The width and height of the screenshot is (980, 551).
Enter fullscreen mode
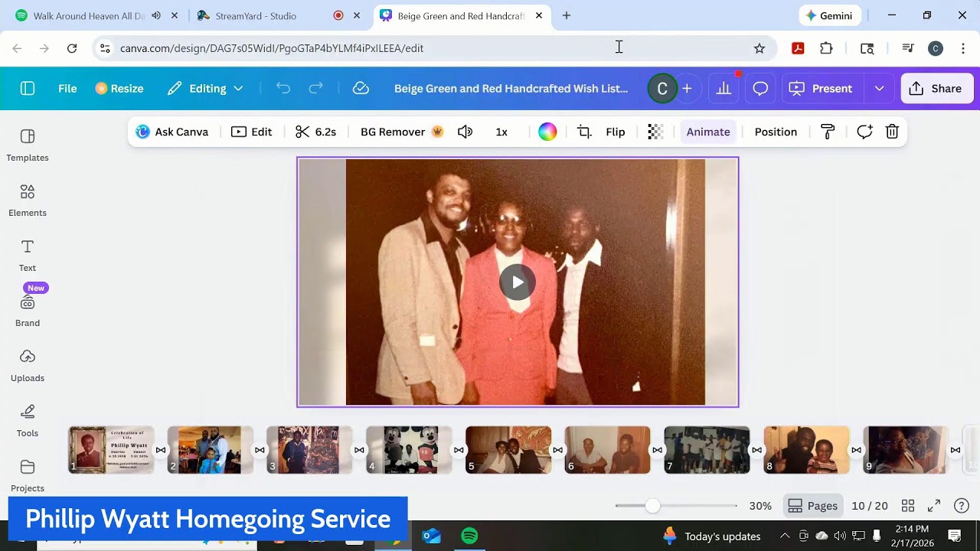tap(934, 506)
